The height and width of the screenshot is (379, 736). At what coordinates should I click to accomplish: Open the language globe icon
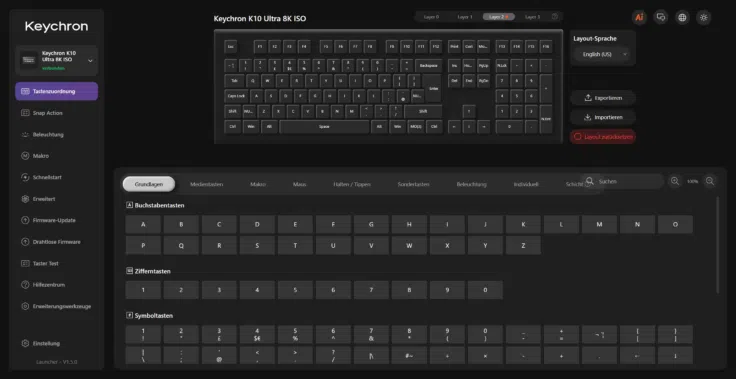click(682, 17)
